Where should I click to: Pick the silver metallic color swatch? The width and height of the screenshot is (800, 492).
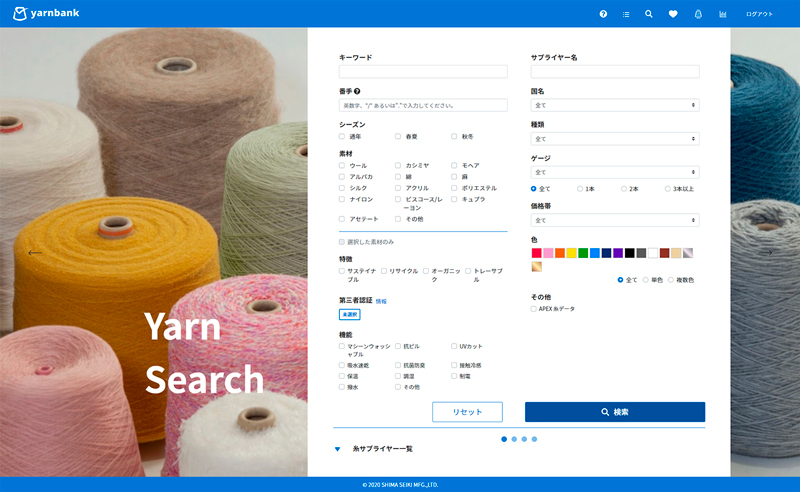688,253
